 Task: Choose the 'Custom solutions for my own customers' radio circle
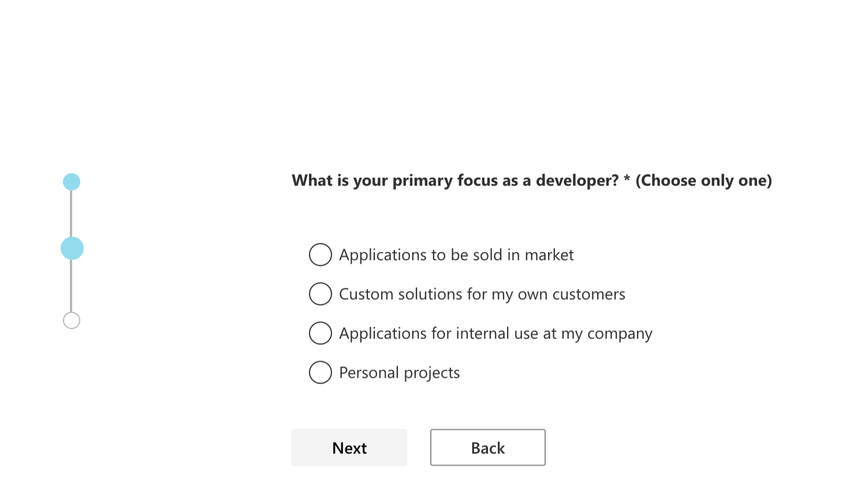[320, 294]
